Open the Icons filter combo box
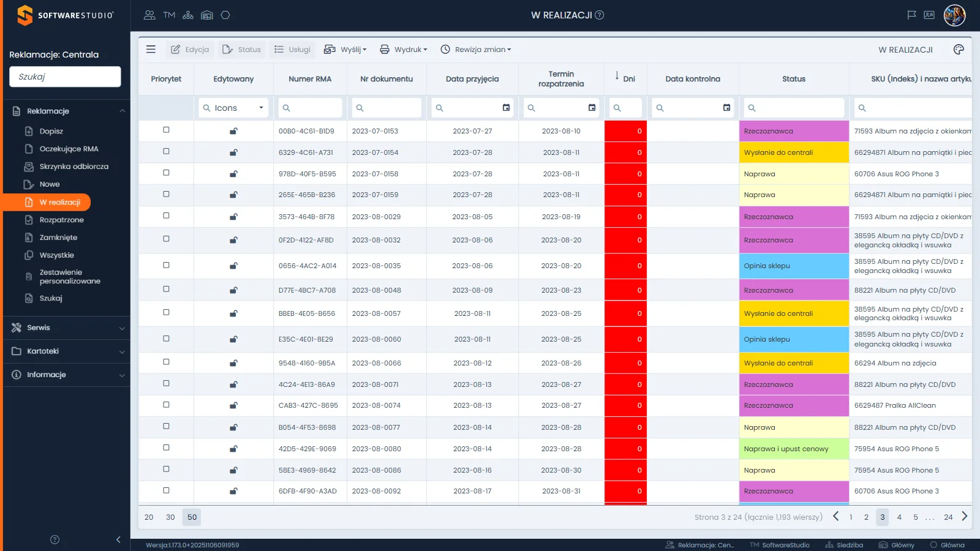This screenshot has width=980, height=551. [x=233, y=108]
